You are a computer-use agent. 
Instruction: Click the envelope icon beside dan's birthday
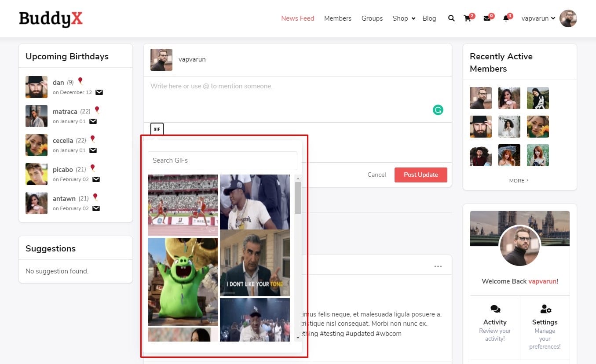click(x=99, y=92)
